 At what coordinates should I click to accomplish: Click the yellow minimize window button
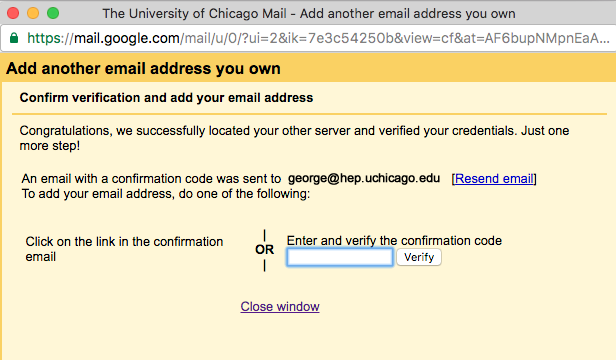coord(33,13)
